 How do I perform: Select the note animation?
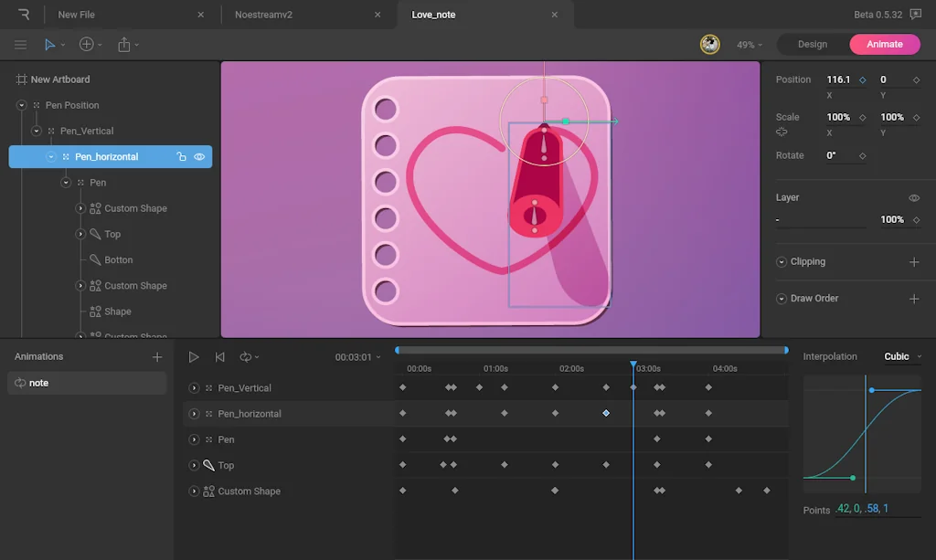coord(87,383)
